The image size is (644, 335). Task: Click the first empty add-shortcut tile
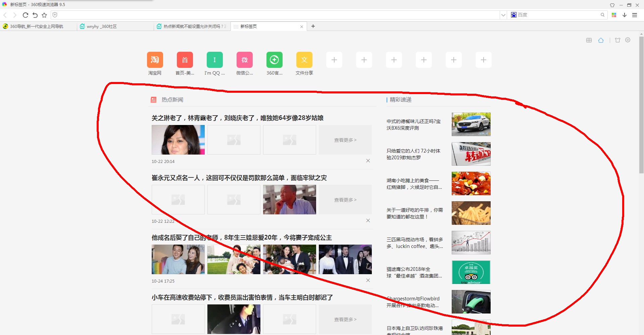(334, 60)
